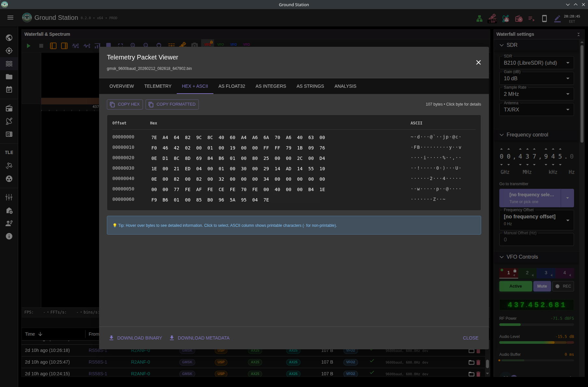Open the SDR device dropdown

coord(536,63)
